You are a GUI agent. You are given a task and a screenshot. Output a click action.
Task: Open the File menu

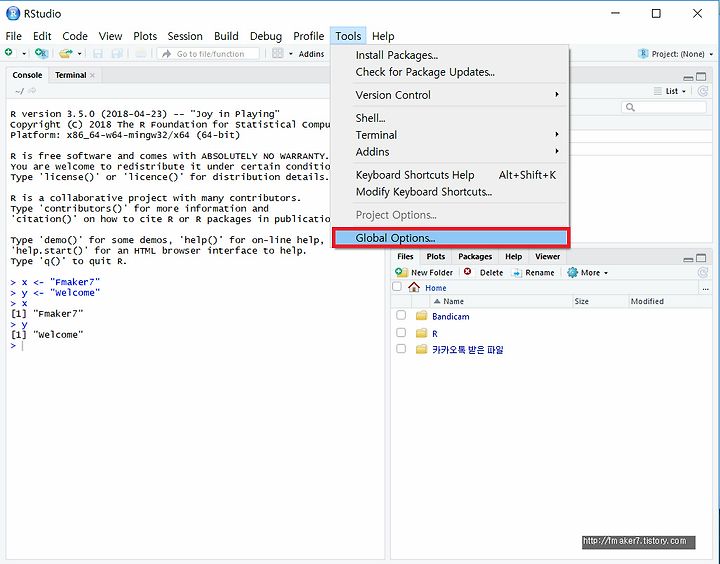[x=13, y=36]
